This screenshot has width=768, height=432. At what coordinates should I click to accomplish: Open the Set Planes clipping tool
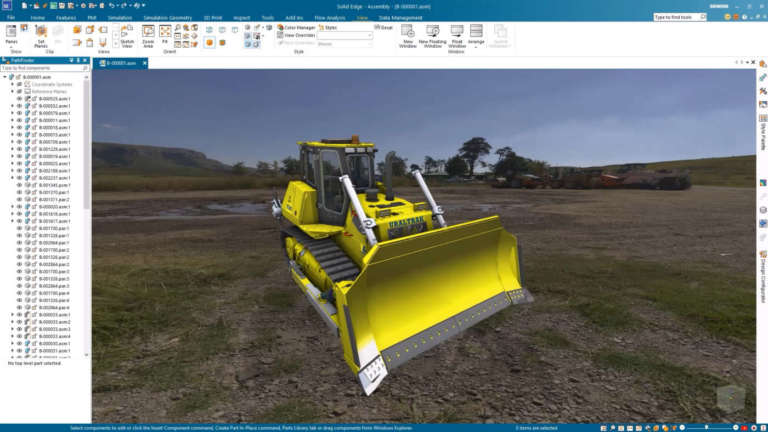point(40,36)
